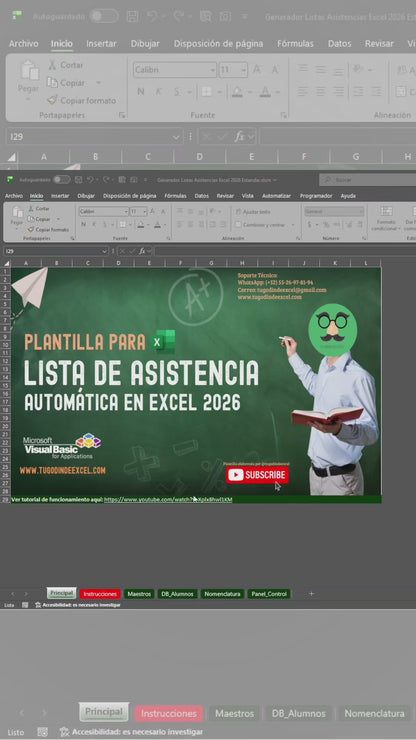Switch to Disposición de página tab in the enlarged ribbon
Screen dimensions: 416x740
(x=218, y=43)
